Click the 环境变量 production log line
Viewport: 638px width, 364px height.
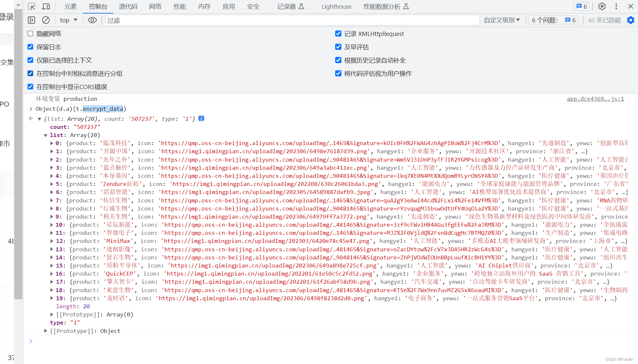66,99
